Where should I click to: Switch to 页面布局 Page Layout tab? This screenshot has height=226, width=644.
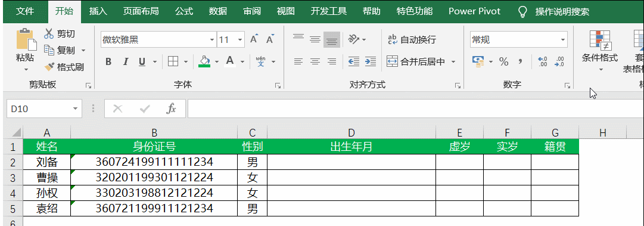tap(141, 11)
